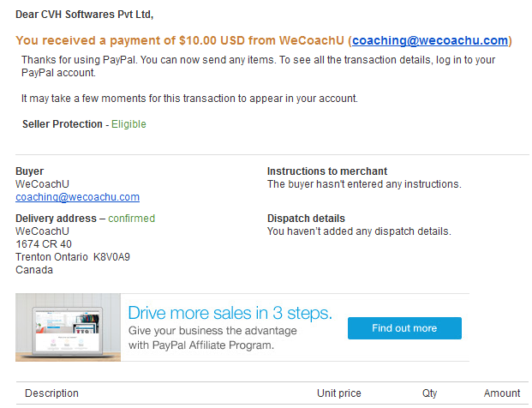Click the postal code K8V0A9 text
The image size is (532, 408).
point(111,257)
